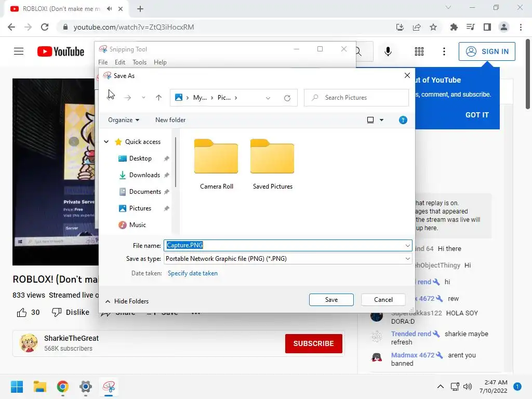
Task: Click the File name input field
Action: tap(284, 245)
